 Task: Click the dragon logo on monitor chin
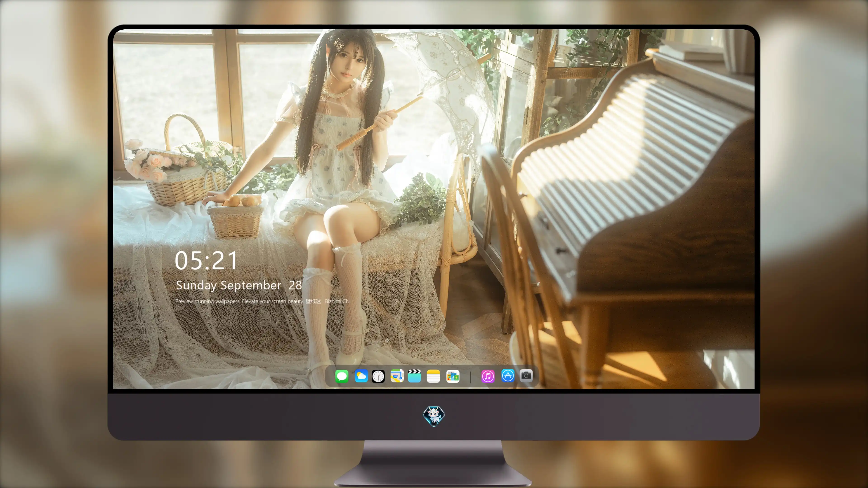click(x=434, y=416)
